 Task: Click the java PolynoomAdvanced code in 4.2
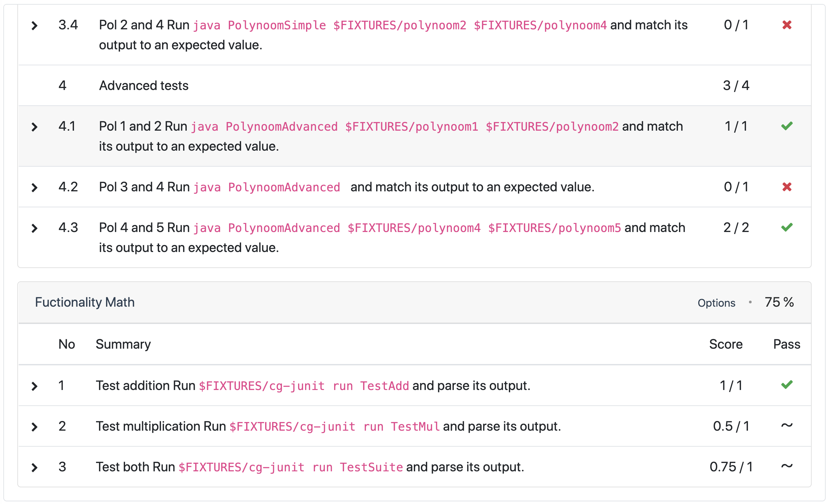[x=266, y=188]
